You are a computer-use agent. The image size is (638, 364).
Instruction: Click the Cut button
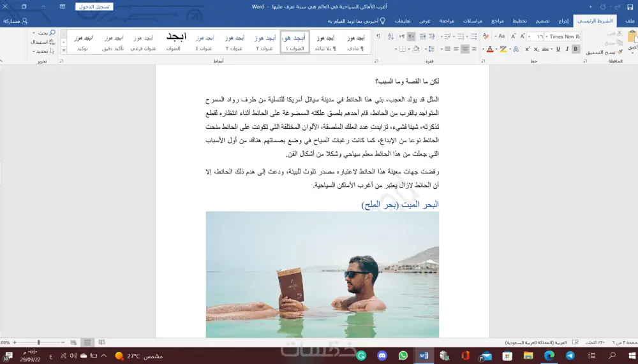(x=614, y=33)
